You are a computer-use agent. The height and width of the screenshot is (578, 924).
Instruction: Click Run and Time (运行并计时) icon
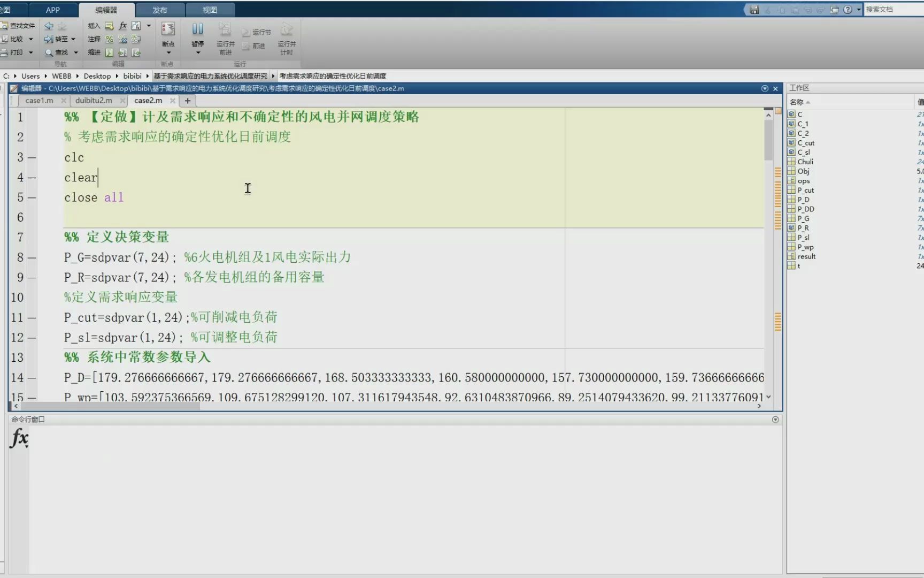tap(287, 29)
